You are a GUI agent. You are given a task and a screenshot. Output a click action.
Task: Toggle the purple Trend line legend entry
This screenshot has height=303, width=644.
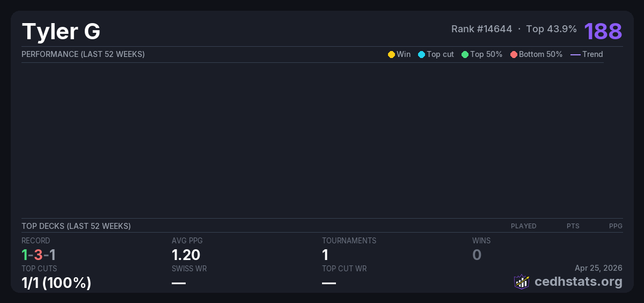pos(586,54)
